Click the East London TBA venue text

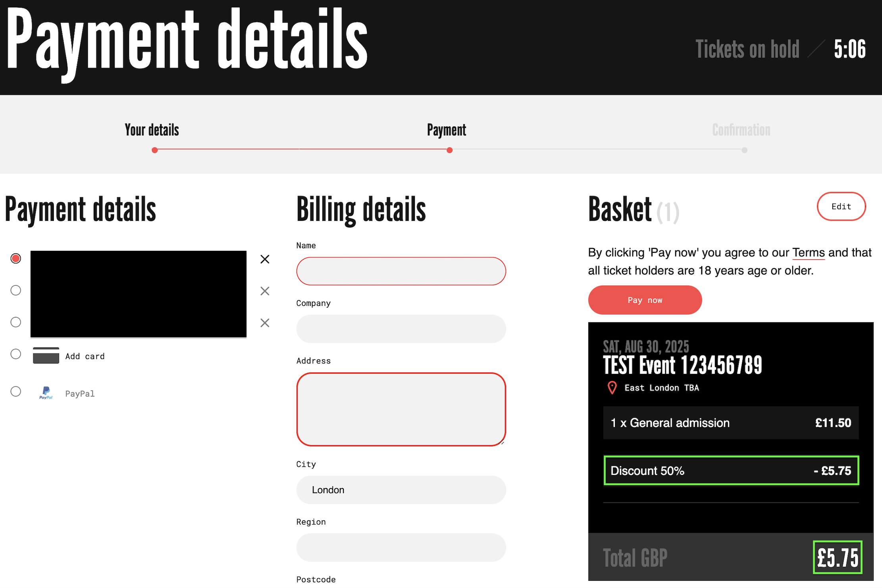662,388
